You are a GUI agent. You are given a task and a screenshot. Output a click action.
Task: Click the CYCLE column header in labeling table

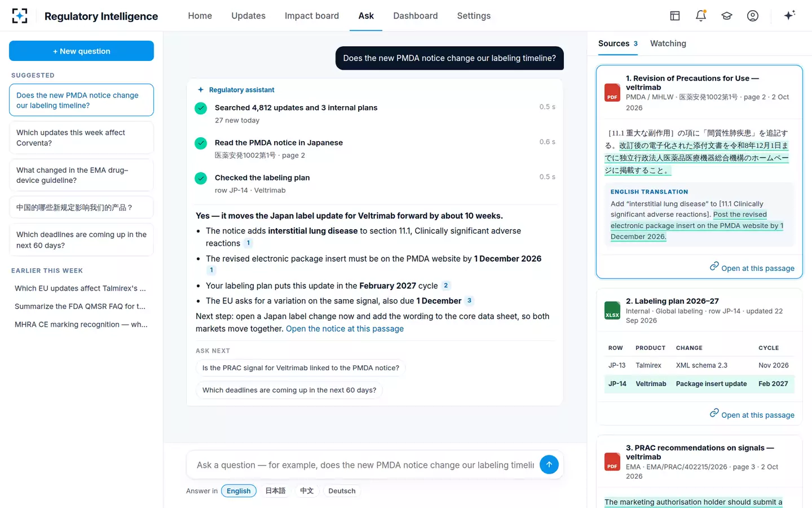click(769, 348)
